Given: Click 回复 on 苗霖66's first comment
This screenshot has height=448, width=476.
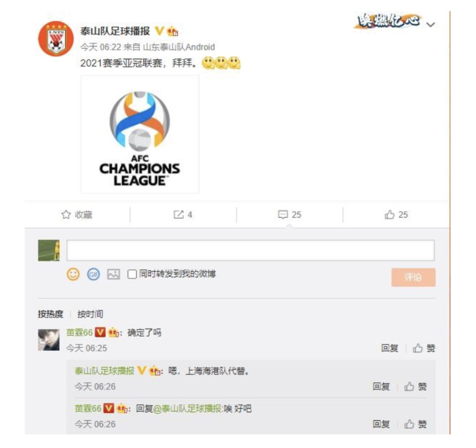Looking at the screenshot, I should [x=389, y=348].
